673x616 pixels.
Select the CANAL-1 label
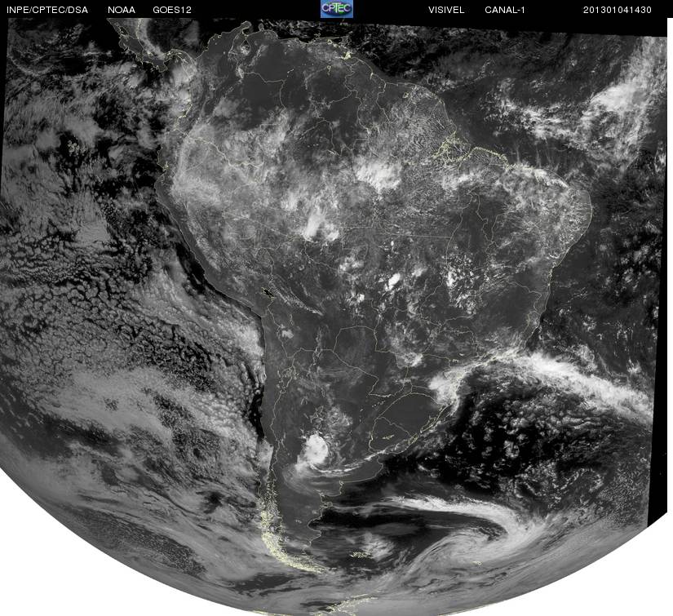[x=505, y=10]
